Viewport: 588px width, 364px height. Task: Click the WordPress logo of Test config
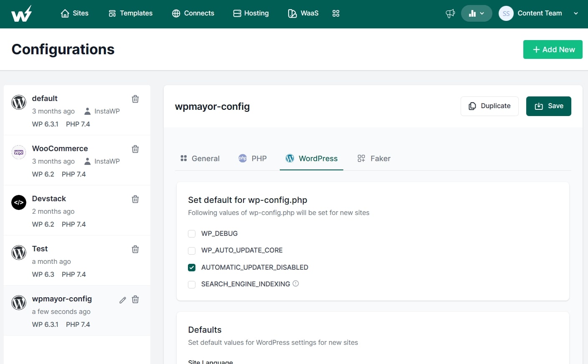(19, 253)
